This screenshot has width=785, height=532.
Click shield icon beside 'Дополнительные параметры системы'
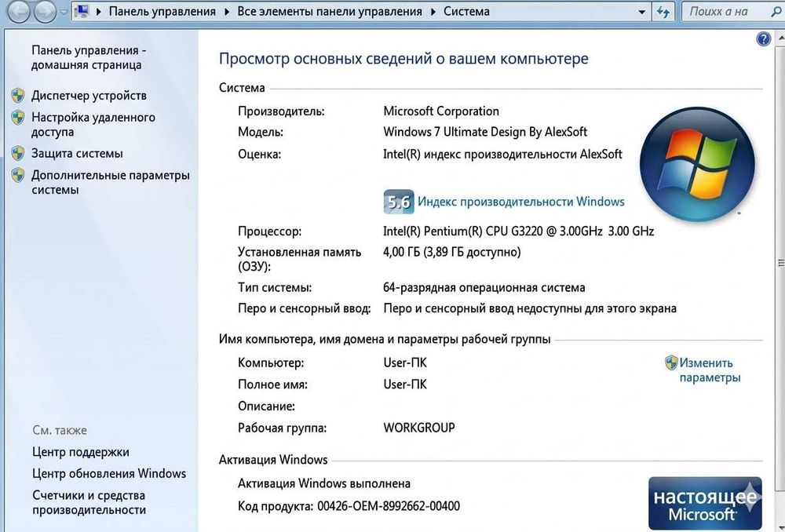click(x=18, y=175)
